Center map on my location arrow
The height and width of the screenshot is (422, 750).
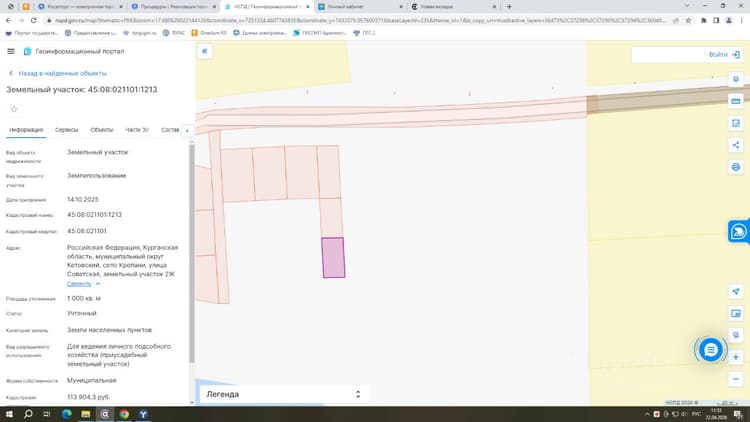click(736, 291)
